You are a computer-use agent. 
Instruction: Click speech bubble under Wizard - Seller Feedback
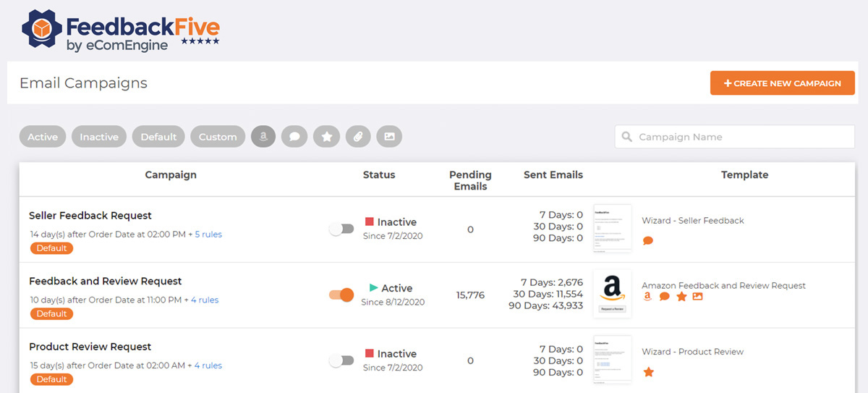(648, 241)
